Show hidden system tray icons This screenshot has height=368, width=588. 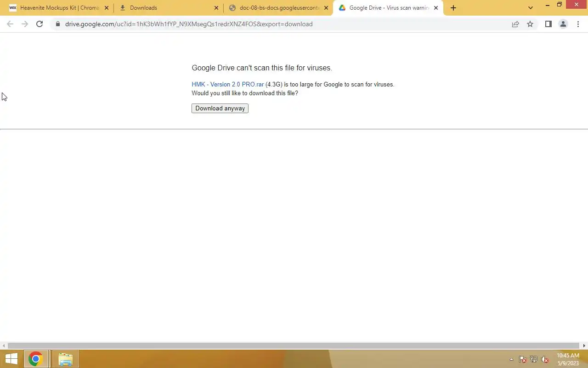511,359
